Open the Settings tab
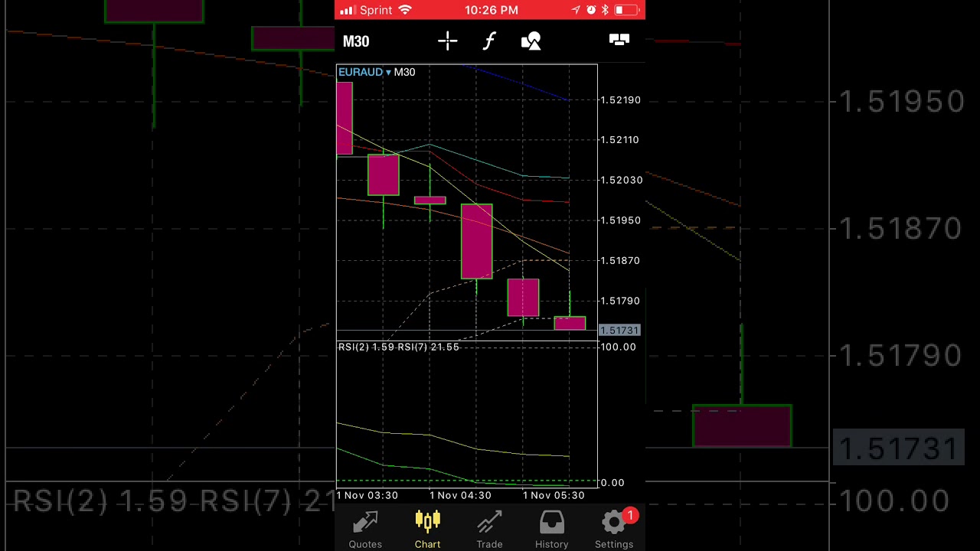This screenshot has width=980, height=551. click(614, 530)
